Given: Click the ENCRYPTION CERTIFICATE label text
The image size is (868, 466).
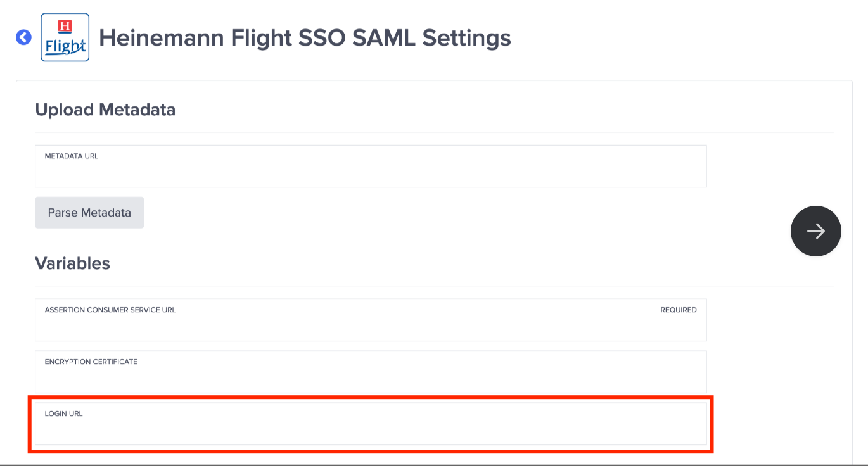Looking at the screenshot, I should [x=91, y=362].
